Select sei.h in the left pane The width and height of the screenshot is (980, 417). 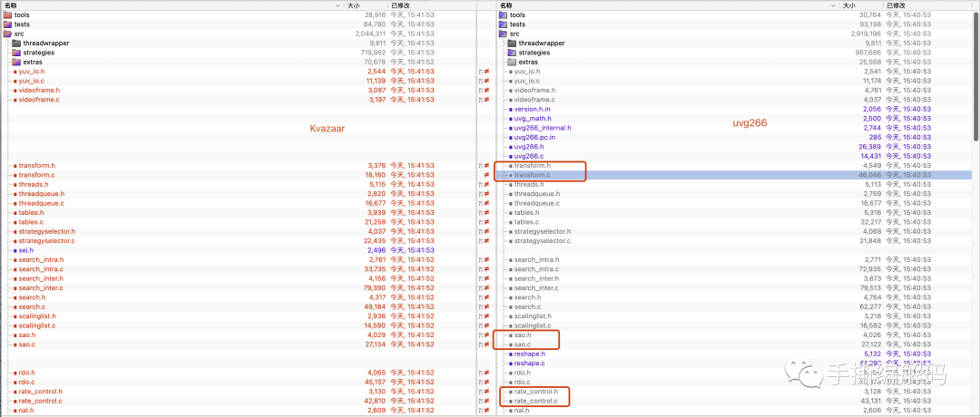click(x=25, y=250)
